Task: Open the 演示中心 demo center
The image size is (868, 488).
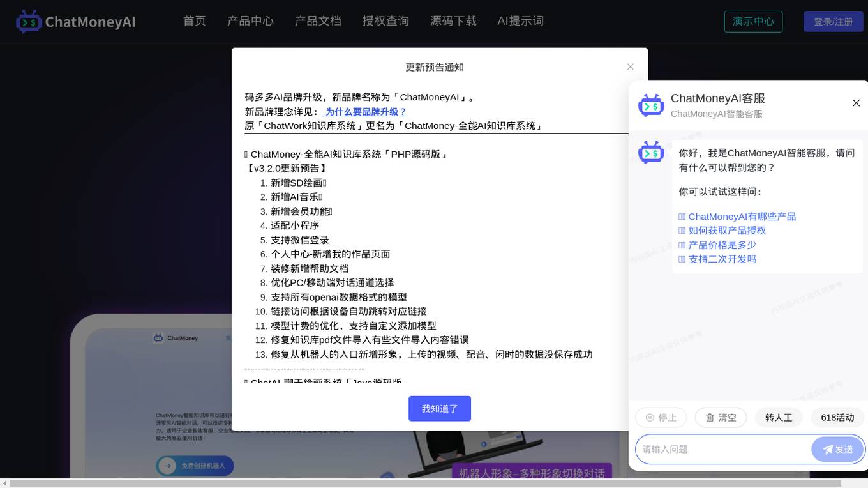Action: 753,22
